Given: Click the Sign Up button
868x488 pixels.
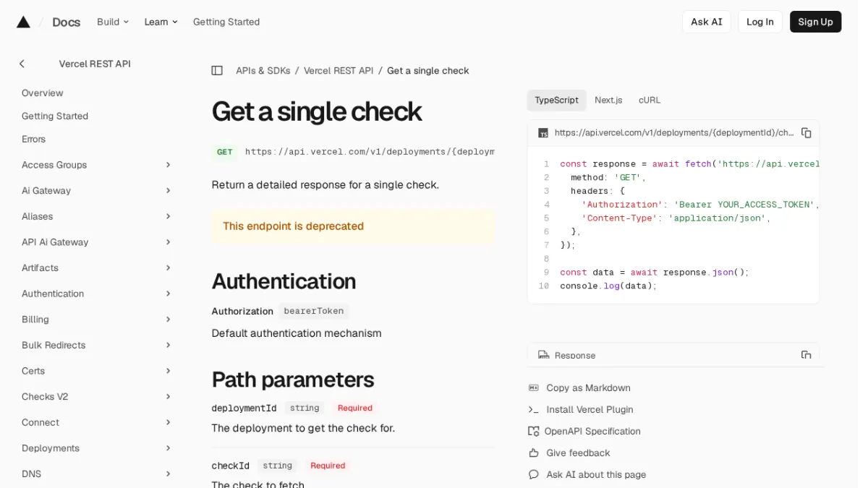Looking at the screenshot, I should (815, 22).
